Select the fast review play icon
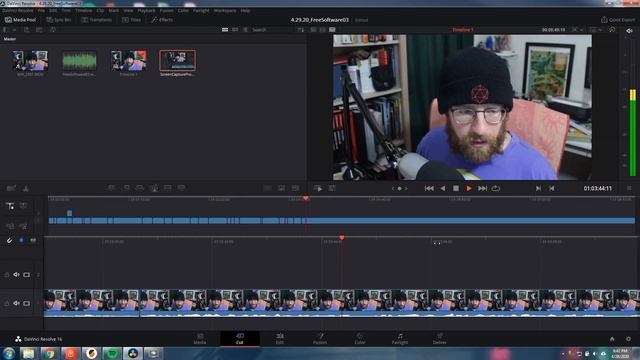This screenshot has width=640, height=360. coord(318,188)
